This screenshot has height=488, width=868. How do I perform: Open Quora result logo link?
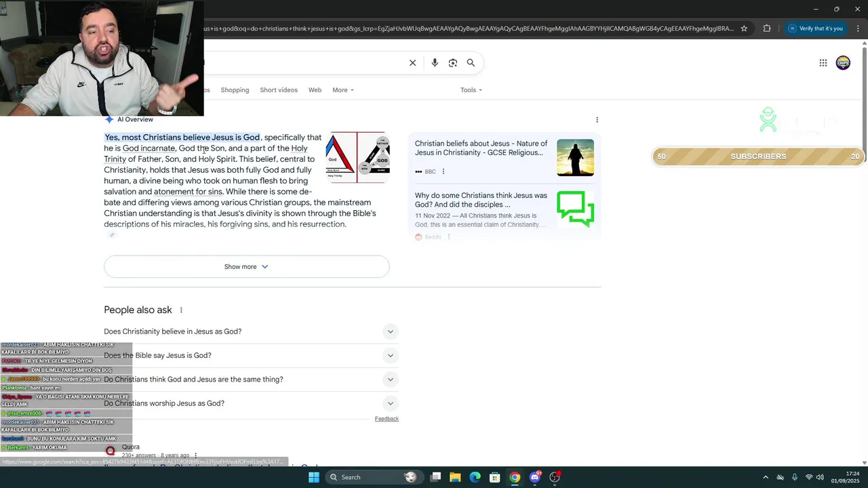point(110,451)
